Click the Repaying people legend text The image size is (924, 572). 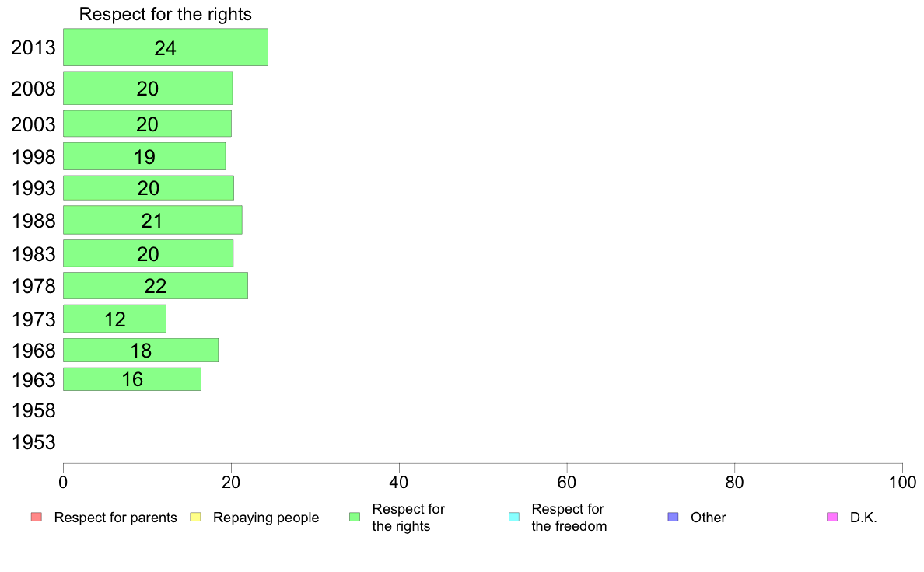pos(266,518)
